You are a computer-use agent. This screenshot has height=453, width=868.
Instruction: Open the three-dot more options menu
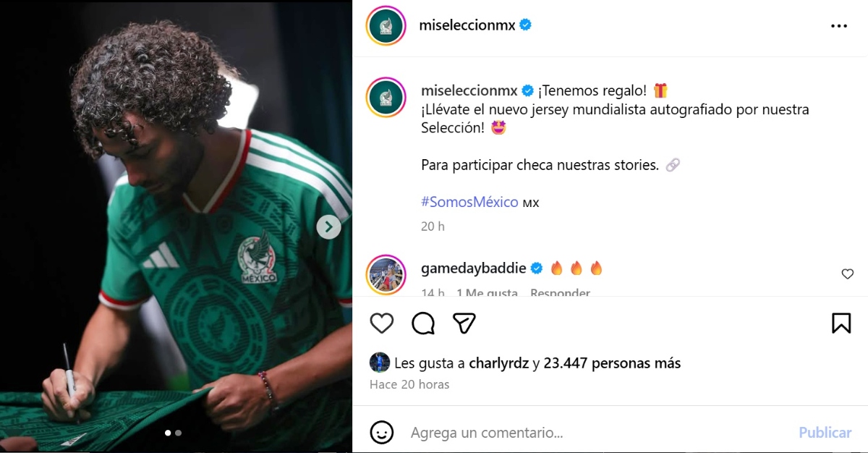(839, 26)
